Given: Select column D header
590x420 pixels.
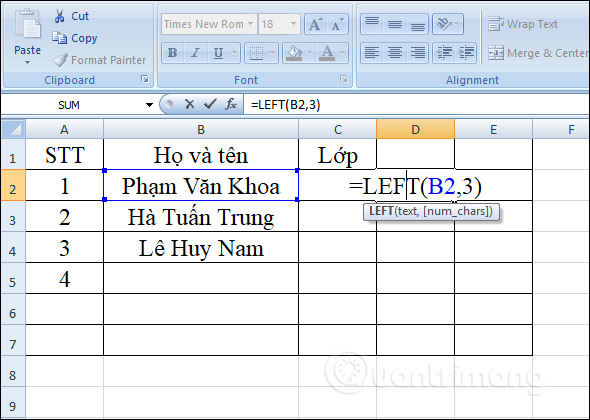Looking at the screenshot, I should 415,129.
